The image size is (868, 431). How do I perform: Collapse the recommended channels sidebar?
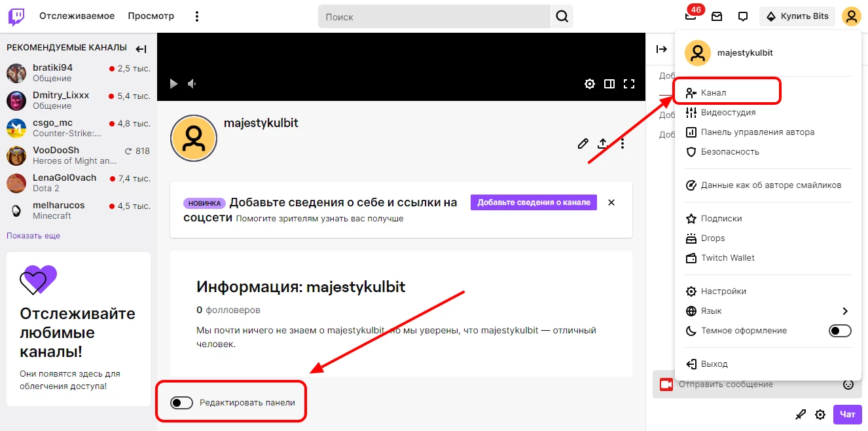pyautogui.click(x=141, y=48)
